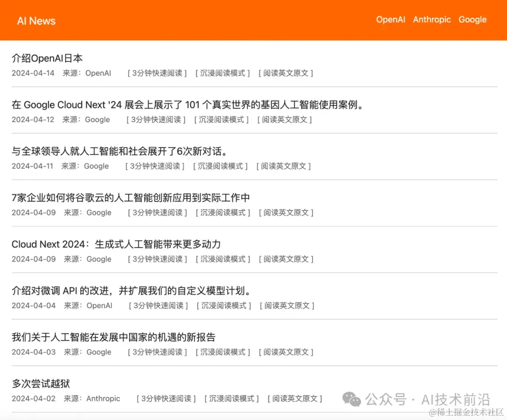Open article 多次尝试越狱
507x420 pixels.
pos(41,384)
